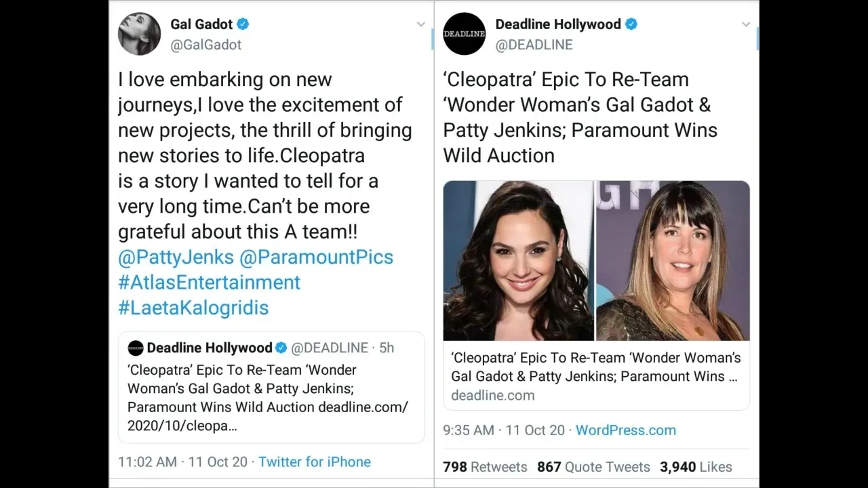
Task: View the 798 Retweets list
Action: tap(485, 467)
